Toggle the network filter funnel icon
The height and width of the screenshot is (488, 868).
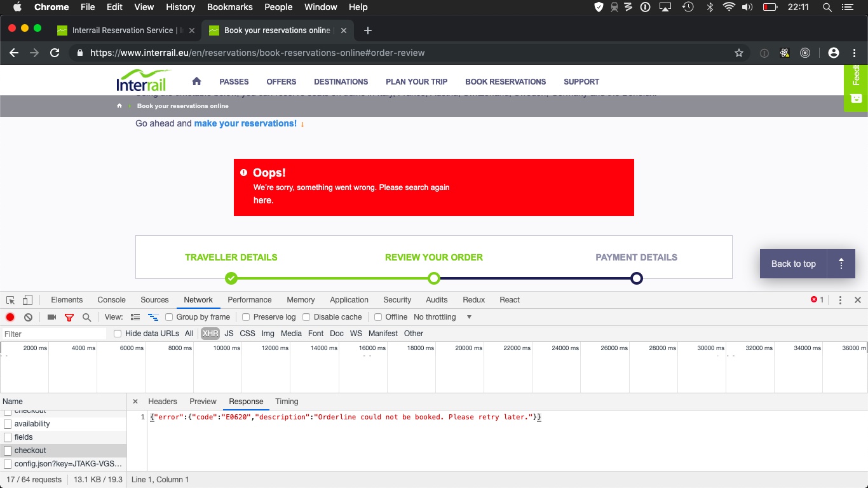[x=69, y=317]
